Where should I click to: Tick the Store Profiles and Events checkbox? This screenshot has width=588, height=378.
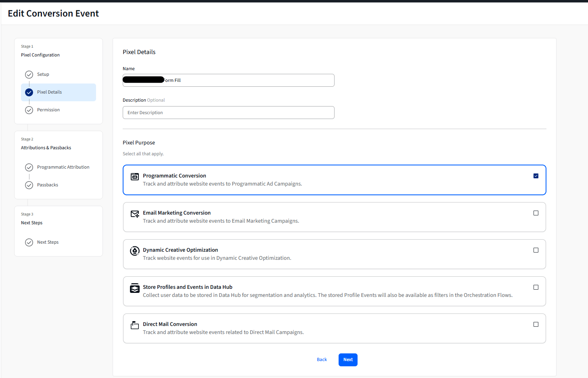tap(536, 287)
